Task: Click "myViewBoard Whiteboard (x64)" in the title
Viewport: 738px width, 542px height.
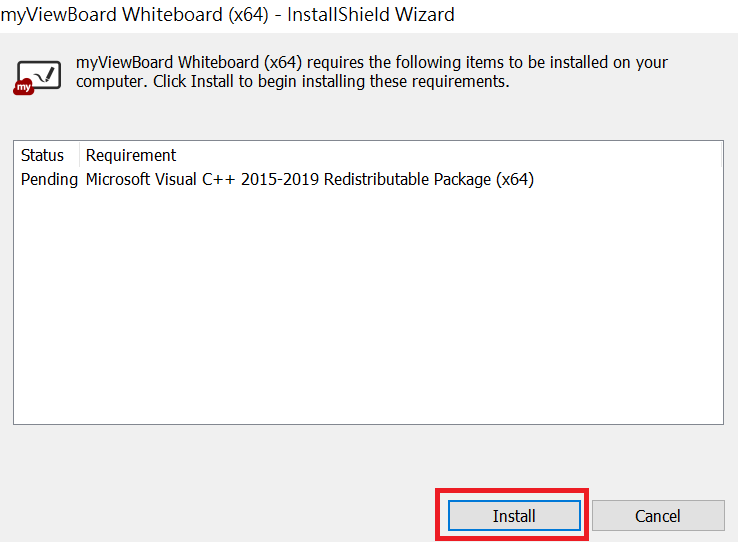Action: 135,15
